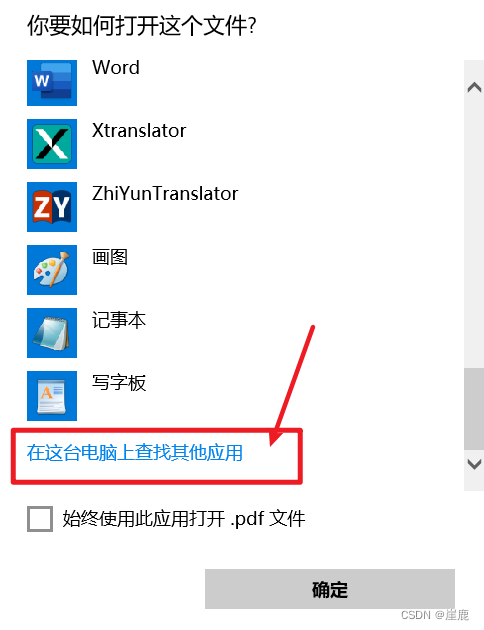
Task: Choose the Xtranslator app icon
Action: coord(52,143)
